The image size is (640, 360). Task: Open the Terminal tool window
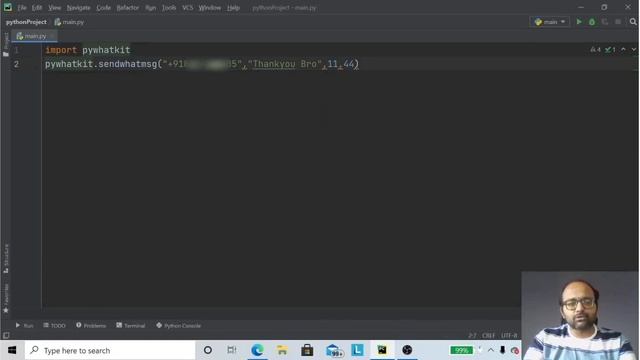coord(131,325)
